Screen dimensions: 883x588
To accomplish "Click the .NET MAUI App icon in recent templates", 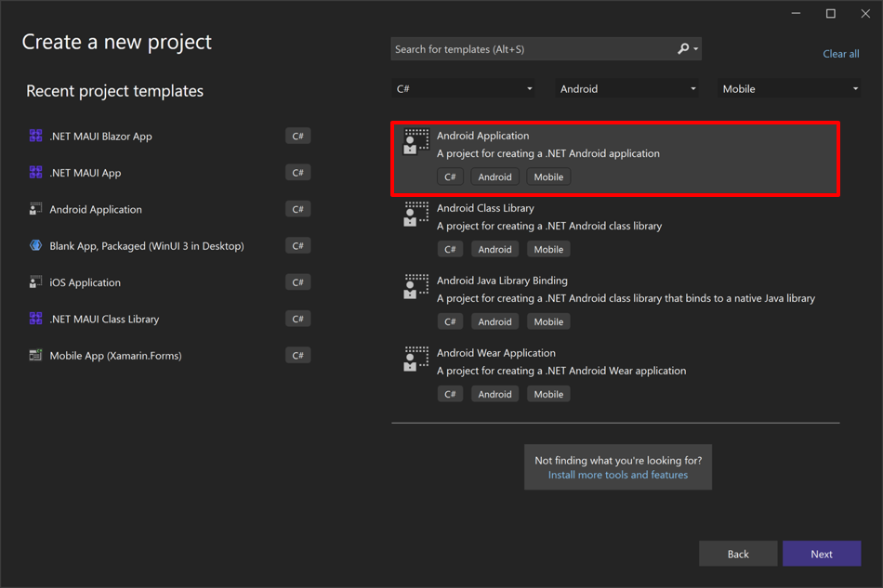I will point(33,172).
